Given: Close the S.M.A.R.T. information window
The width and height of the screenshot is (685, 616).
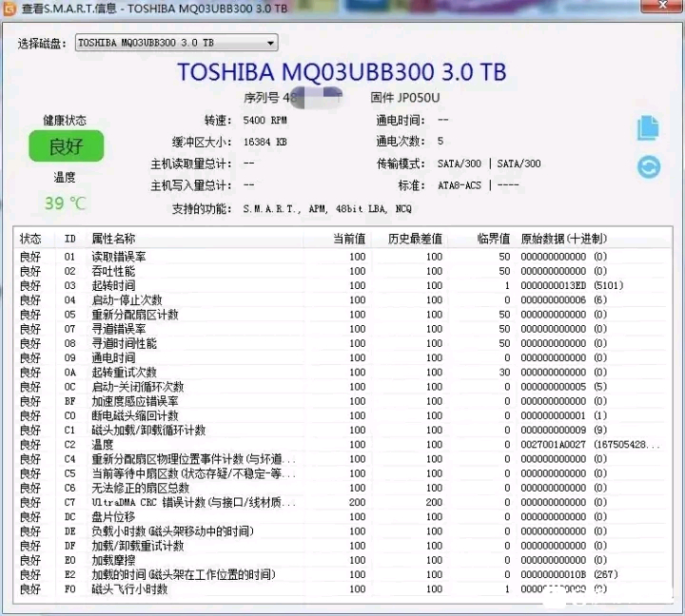Looking at the screenshot, I should [x=662, y=6].
